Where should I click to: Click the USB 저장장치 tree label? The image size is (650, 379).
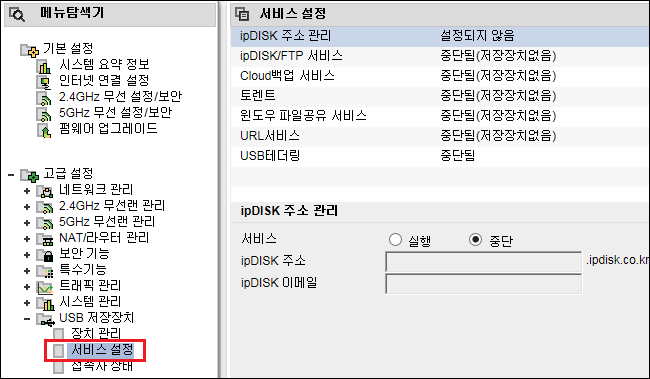(x=96, y=318)
